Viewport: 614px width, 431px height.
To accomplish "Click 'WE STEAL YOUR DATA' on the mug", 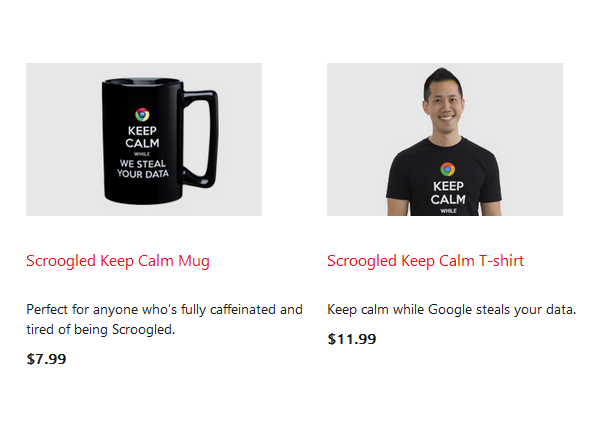I will [x=143, y=169].
